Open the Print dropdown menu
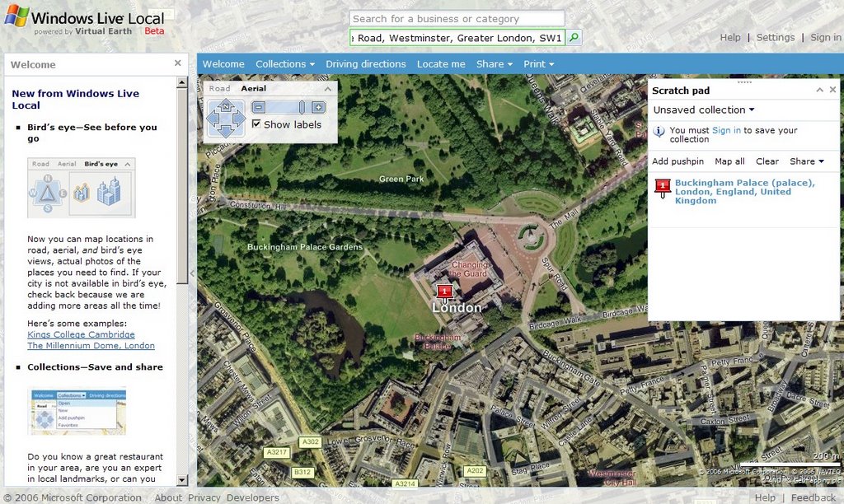This screenshot has width=844, height=504. coord(539,64)
